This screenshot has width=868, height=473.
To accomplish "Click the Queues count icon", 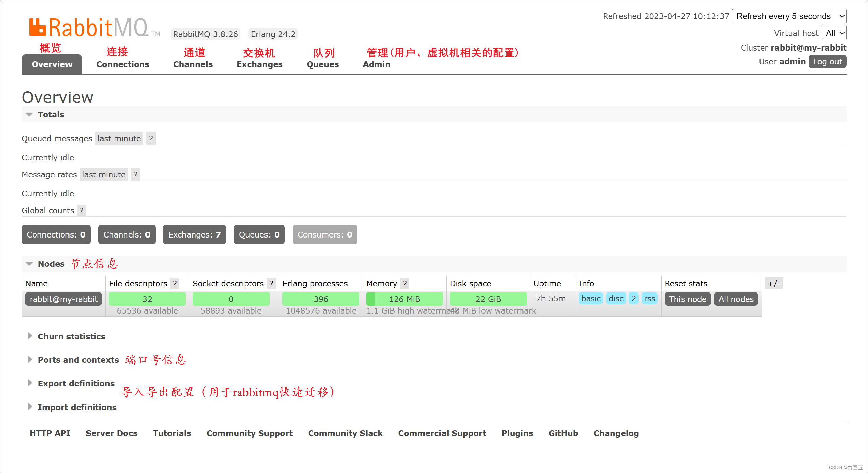I will [259, 234].
